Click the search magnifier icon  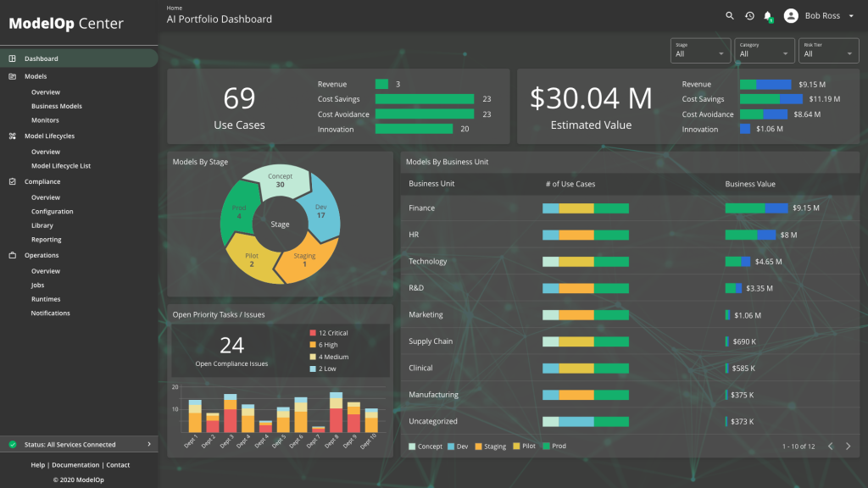coord(730,15)
